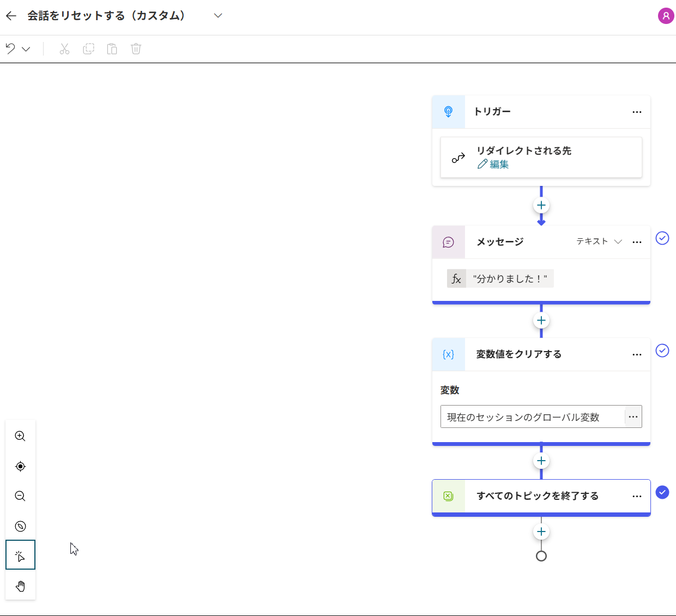Click the fx formula icon
This screenshot has width=676, height=616.
pyautogui.click(x=456, y=279)
